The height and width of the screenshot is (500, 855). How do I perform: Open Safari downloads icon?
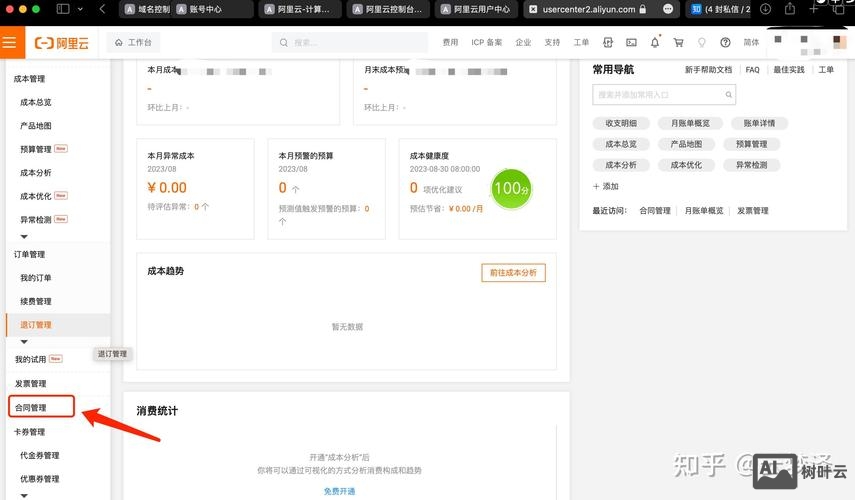pyautogui.click(x=766, y=9)
